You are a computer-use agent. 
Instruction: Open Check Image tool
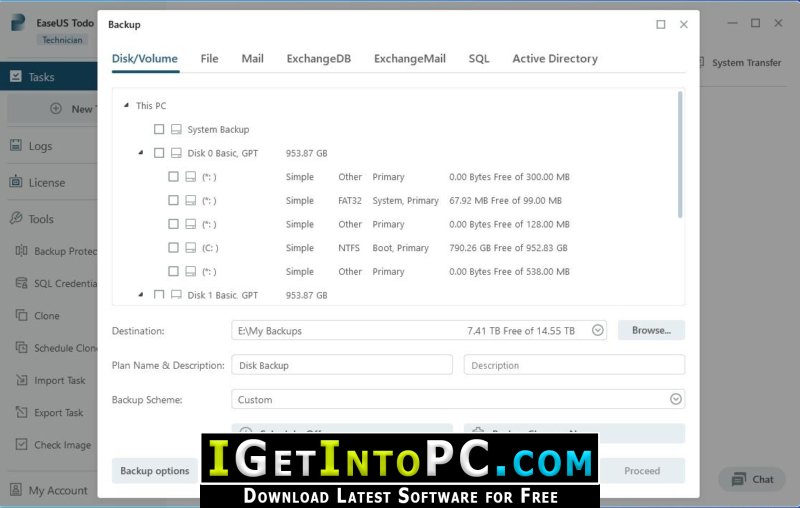click(54, 445)
